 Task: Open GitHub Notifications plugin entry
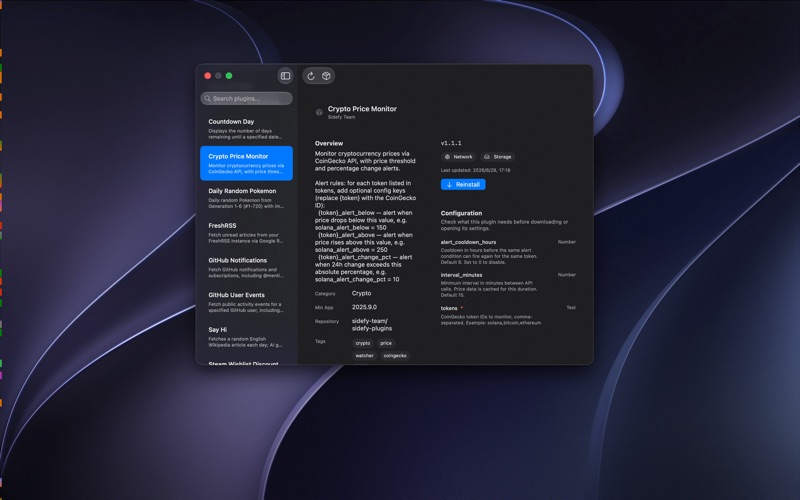click(x=246, y=267)
